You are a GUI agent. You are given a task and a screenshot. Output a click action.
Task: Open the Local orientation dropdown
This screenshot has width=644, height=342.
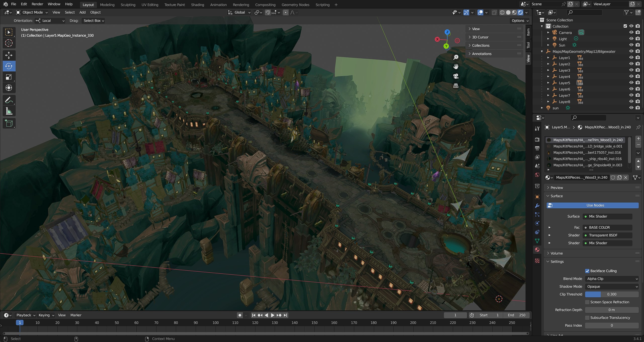pyautogui.click(x=50, y=21)
